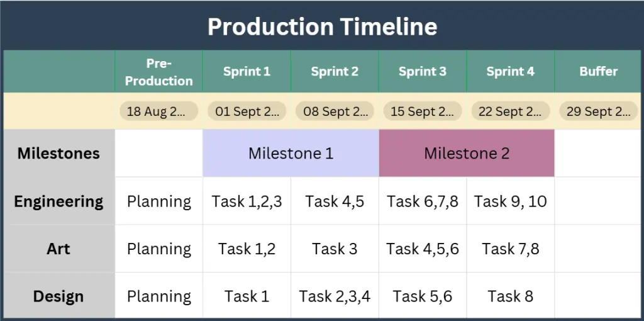Open the 08 Sept date field

click(335, 111)
